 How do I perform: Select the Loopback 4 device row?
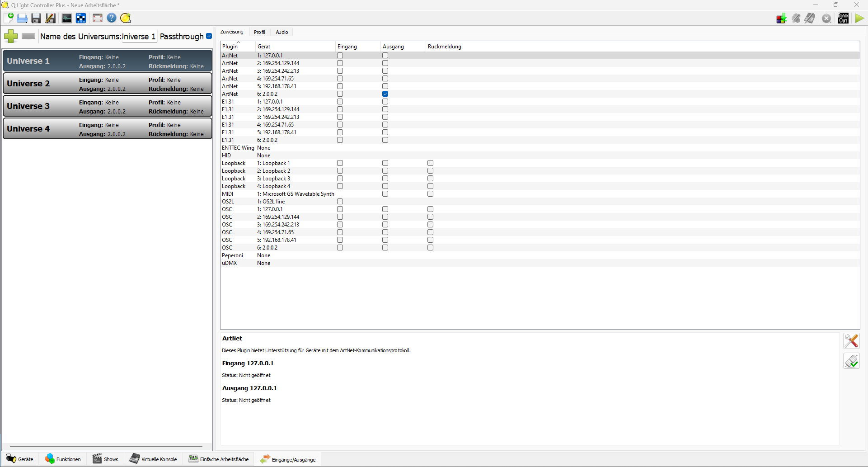click(x=540, y=186)
